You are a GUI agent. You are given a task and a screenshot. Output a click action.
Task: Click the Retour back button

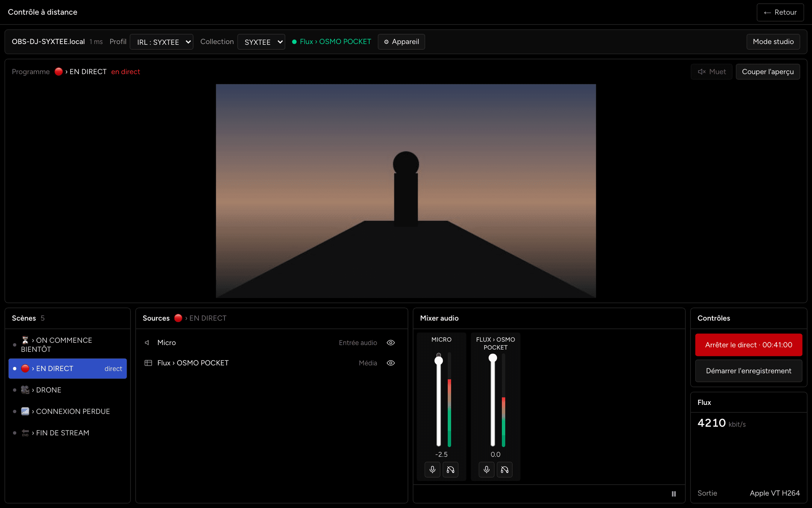(780, 12)
